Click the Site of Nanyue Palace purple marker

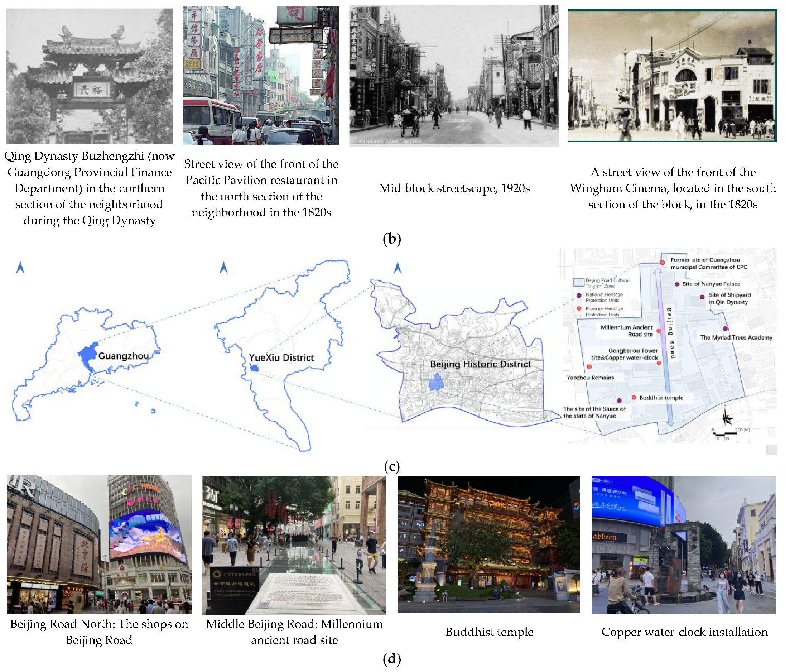[x=677, y=284]
